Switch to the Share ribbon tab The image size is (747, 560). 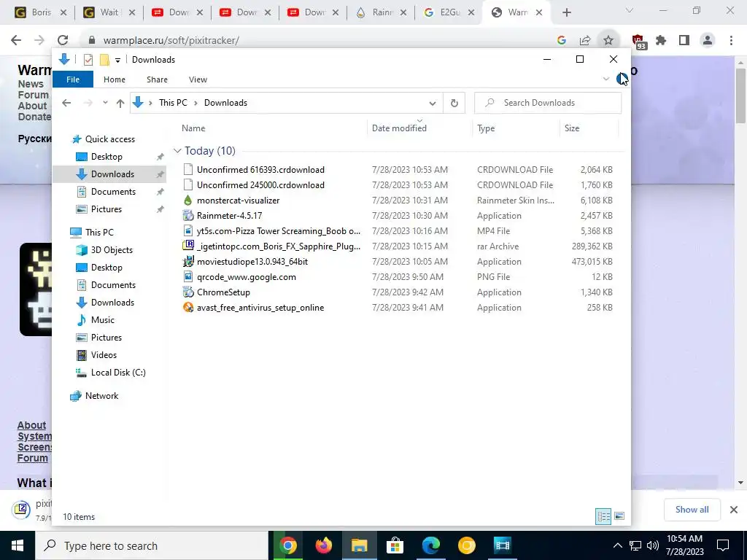157,79
